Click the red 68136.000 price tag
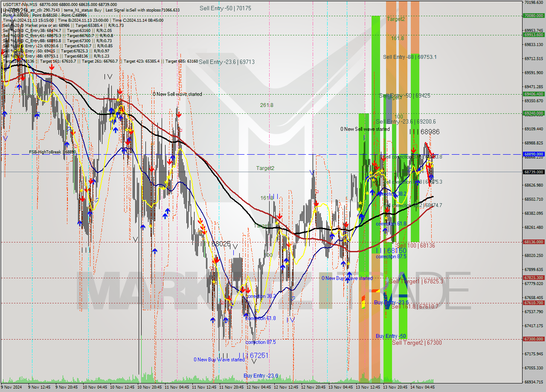Viewport: 546px width, 392px height. click(533, 242)
